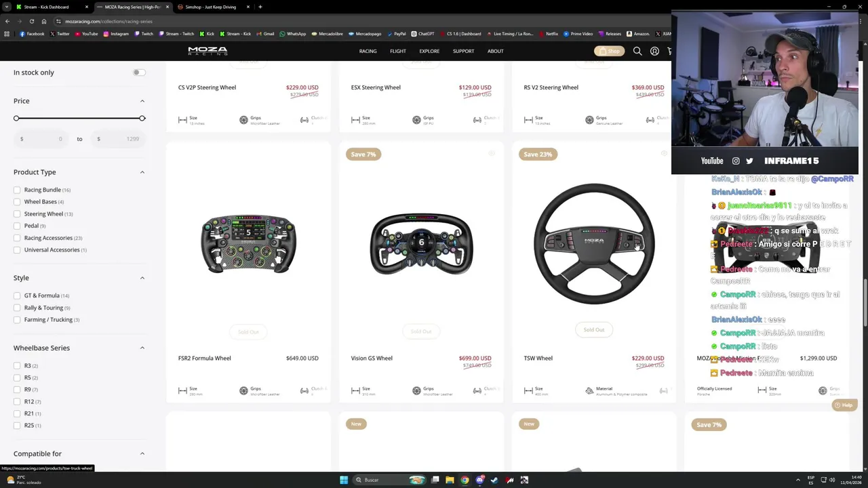868x488 pixels.
Task: Open the site search magnifier icon
Action: [637, 51]
